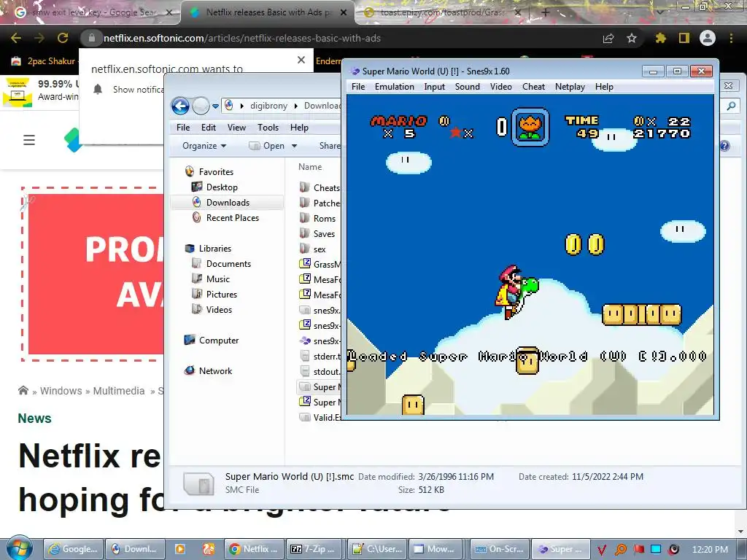Bookmark this page with star icon
747x560 pixels.
pos(632,38)
